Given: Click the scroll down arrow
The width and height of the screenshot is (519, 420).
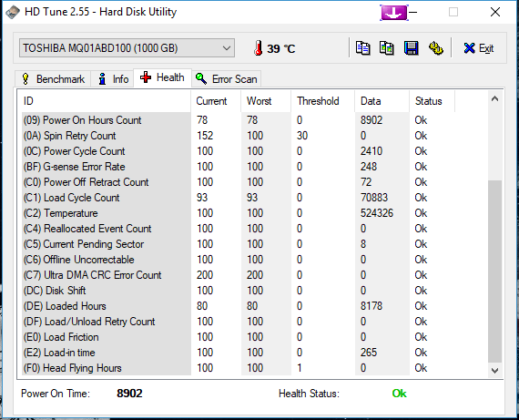Looking at the screenshot, I should click(x=494, y=370).
